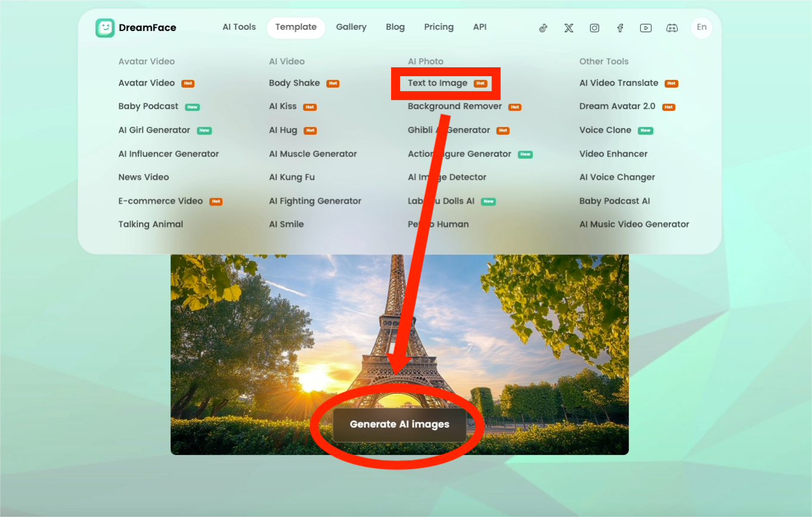Open the En language selector
Viewport: 812px width, 517px height.
tap(702, 27)
